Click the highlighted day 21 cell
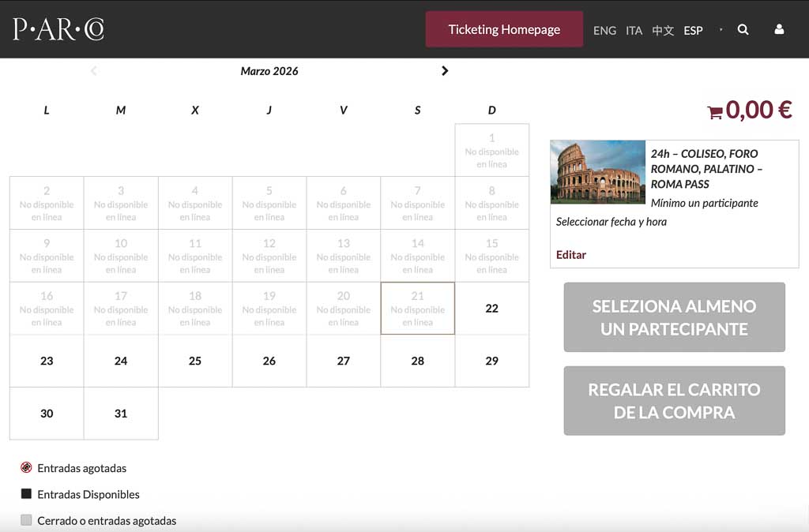Viewport: 809px width, 532px height. 418,309
